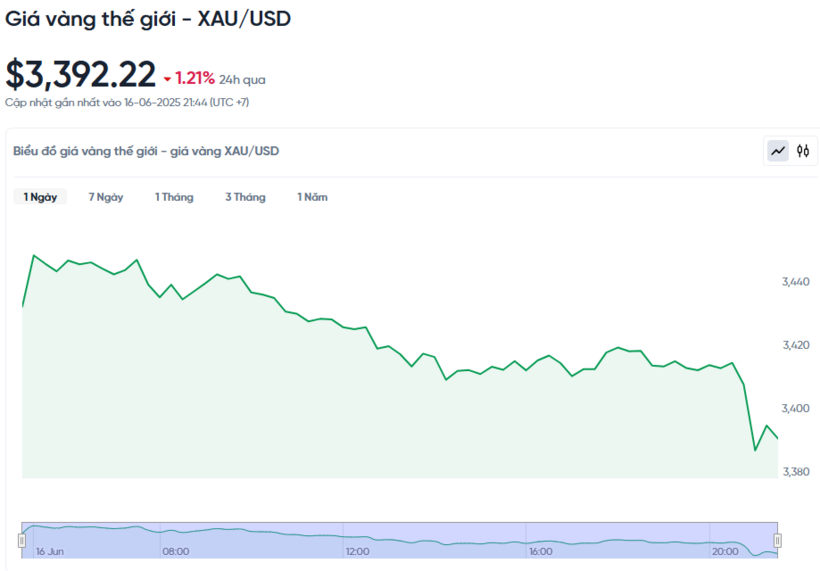Switch to the 1 Tháng range

pyautogui.click(x=174, y=197)
